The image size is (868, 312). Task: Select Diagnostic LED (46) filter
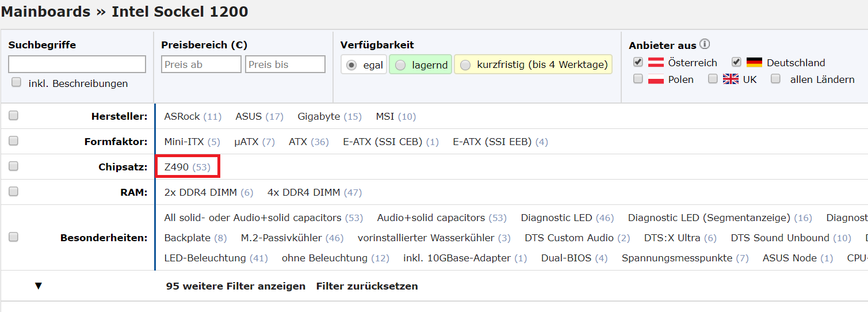(x=568, y=218)
